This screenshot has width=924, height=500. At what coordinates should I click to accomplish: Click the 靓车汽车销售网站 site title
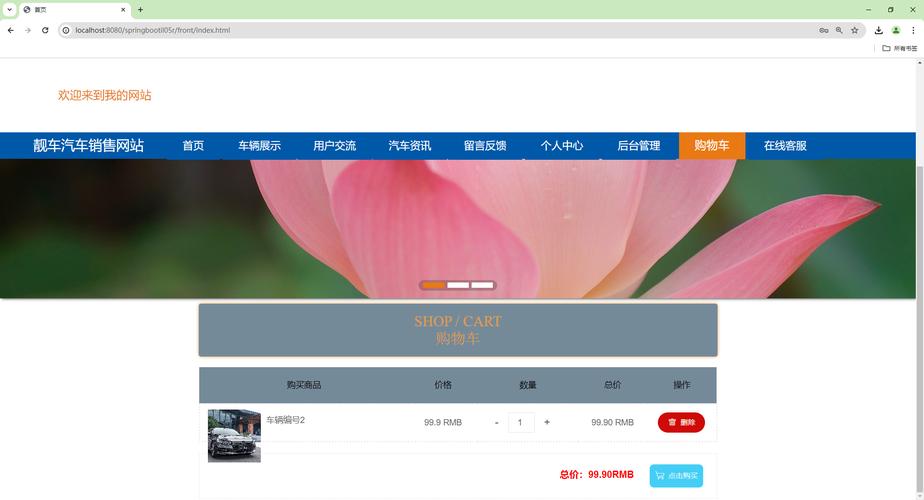tap(88, 146)
